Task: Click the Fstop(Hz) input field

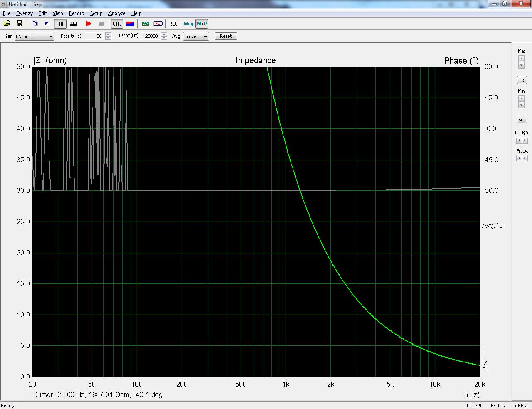Action: 150,36
